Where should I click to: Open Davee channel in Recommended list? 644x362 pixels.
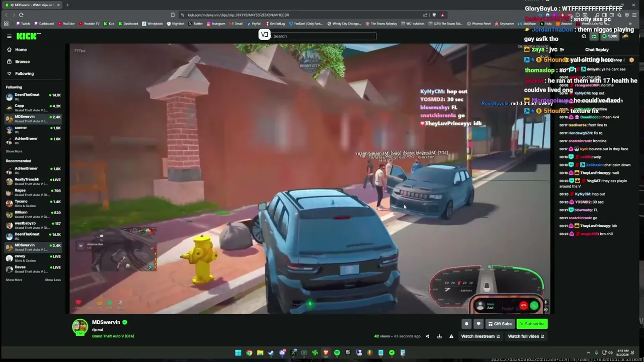pyautogui.click(x=33, y=269)
